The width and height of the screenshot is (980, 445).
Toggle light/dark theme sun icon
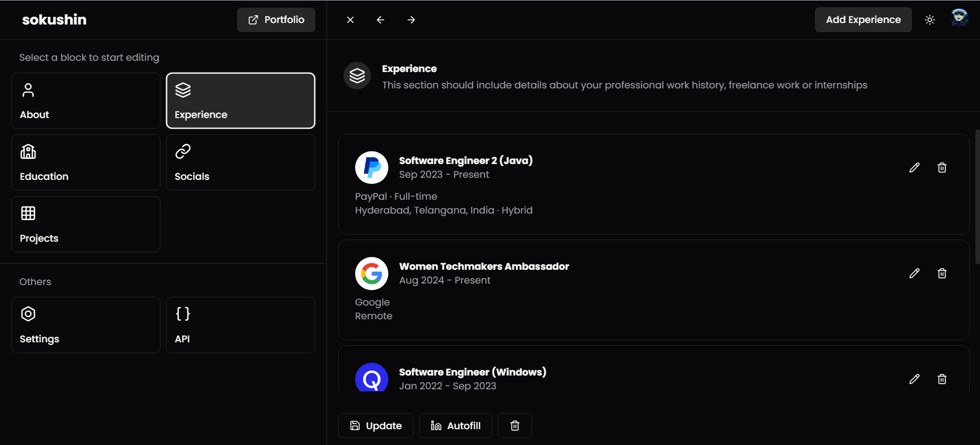point(929,20)
